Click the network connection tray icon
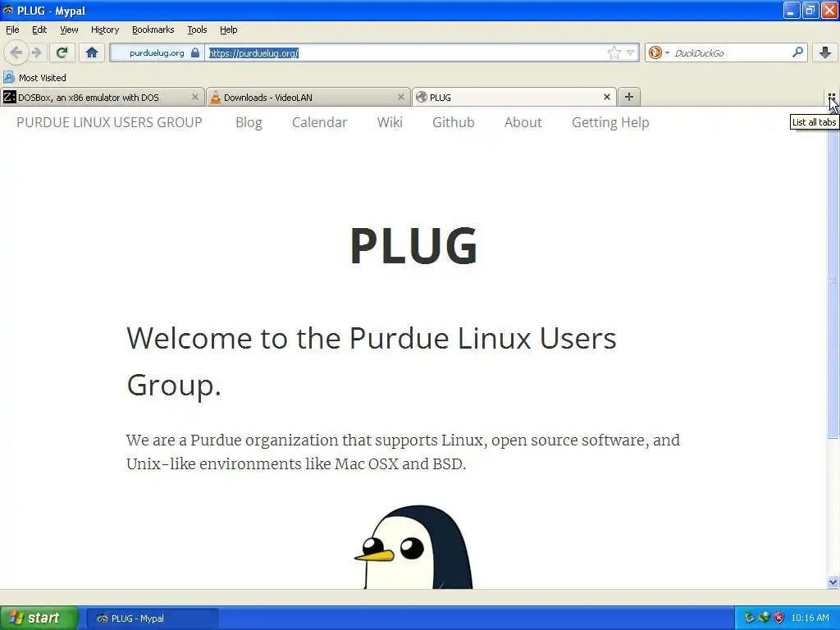Screen dimensions: 840x630 764,618
